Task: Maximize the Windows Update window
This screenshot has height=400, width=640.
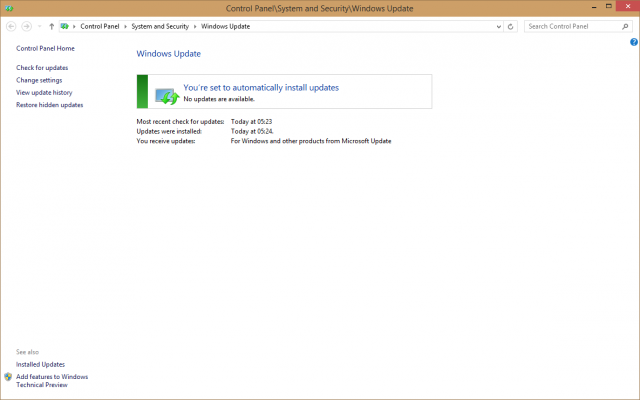Action: (x=609, y=6)
